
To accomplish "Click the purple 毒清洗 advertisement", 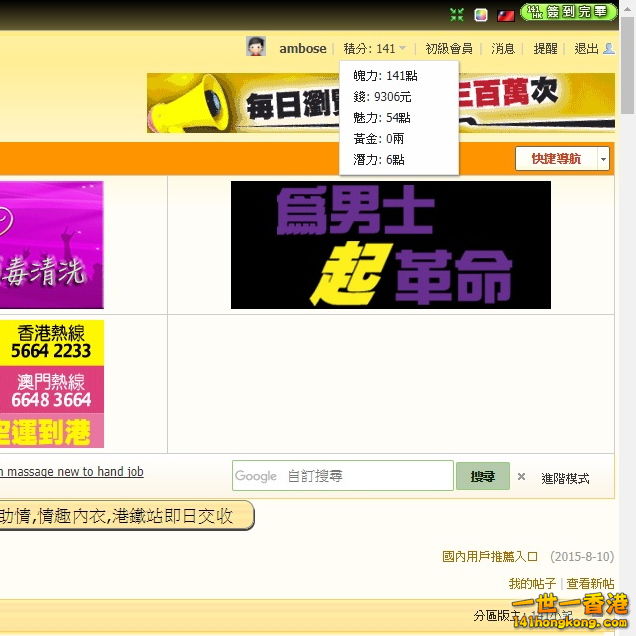I will tap(52, 245).
